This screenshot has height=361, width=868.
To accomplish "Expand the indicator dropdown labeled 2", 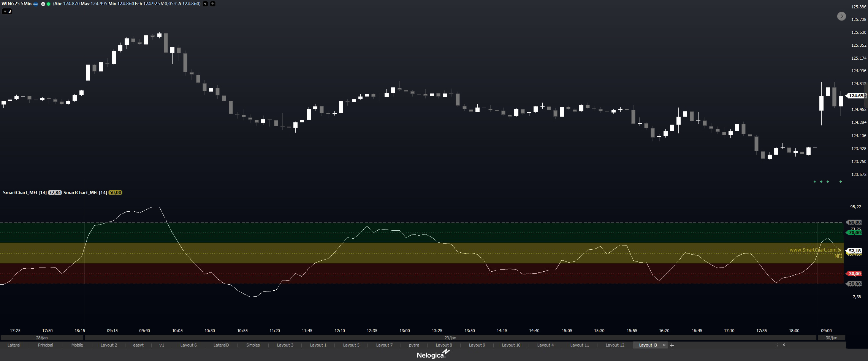I will point(7,11).
